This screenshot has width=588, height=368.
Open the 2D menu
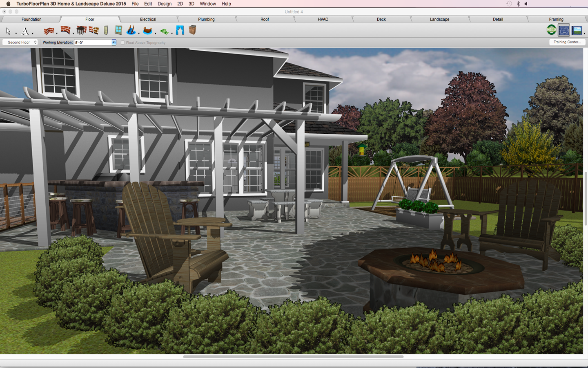click(x=180, y=4)
